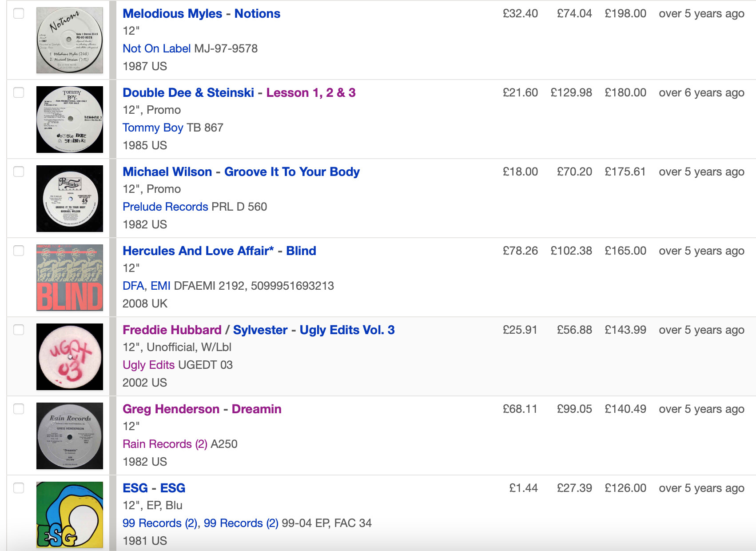This screenshot has height=551, width=756.
Task: View the Ugly 03 white label thumbnail
Action: tap(70, 357)
